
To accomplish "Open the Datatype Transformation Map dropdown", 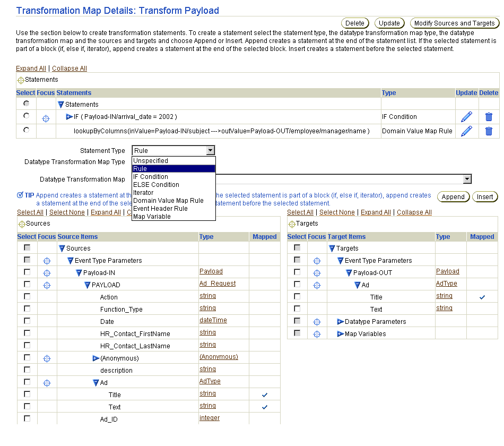I will pyautogui.click(x=467, y=179).
